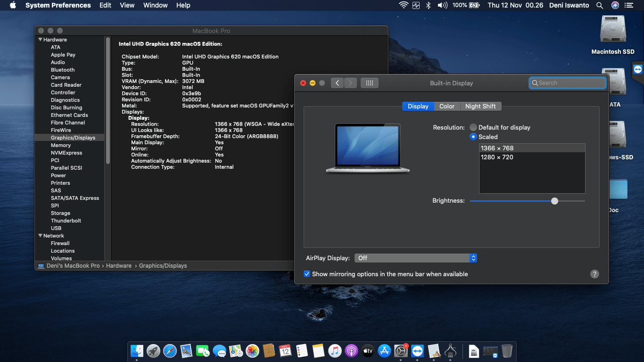Open Trash in the dock
Viewport: 644px width, 362px height.
[x=507, y=351]
